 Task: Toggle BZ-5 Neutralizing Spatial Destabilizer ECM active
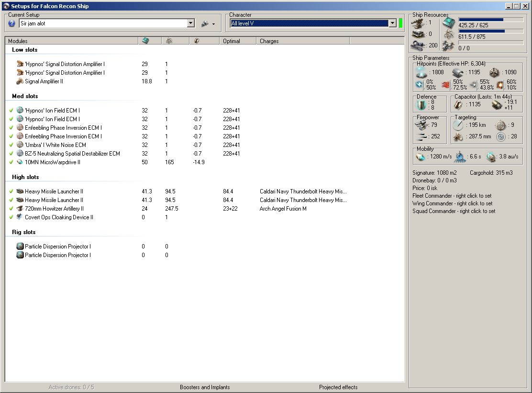point(11,153)
